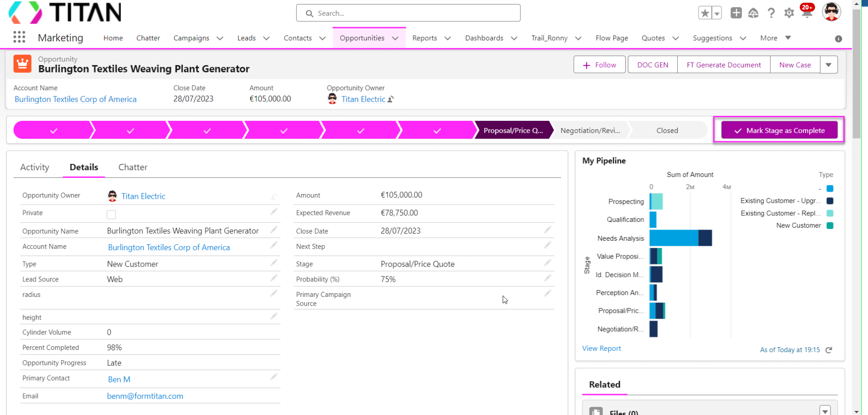Screen dimensions: 868x415
Task: Click the New Customer legend color swatch
Action: 830,226
